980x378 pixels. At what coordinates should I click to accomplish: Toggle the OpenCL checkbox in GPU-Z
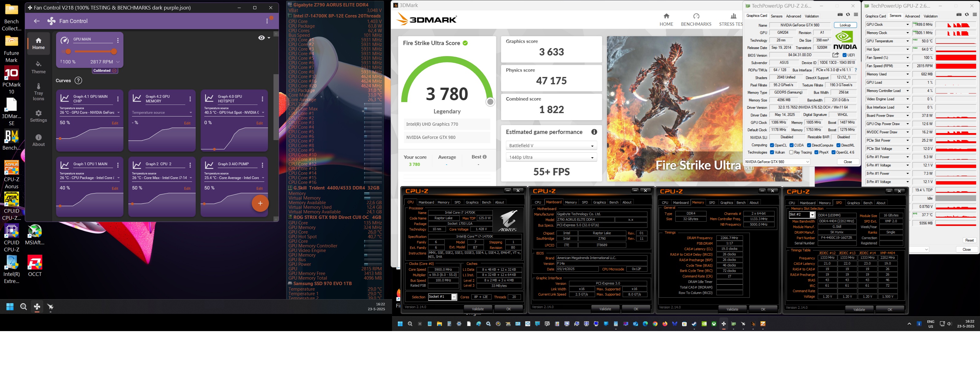(x=772, y=145)
